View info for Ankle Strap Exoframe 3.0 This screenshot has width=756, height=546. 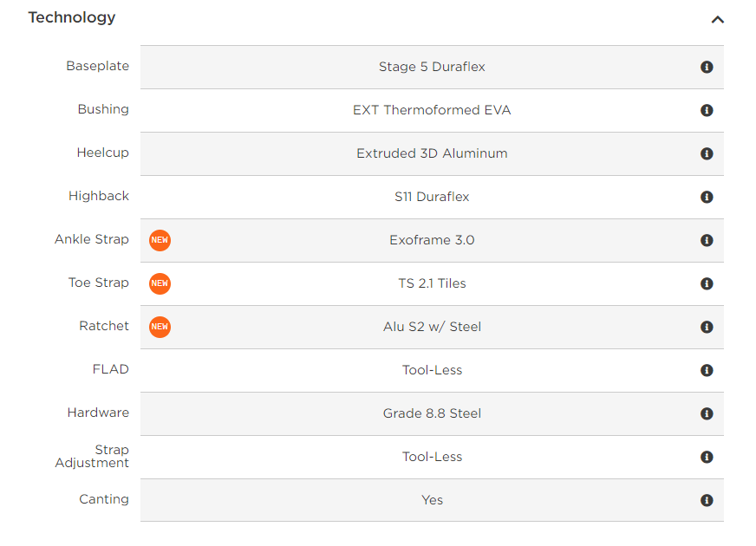[x=707, y=240]
